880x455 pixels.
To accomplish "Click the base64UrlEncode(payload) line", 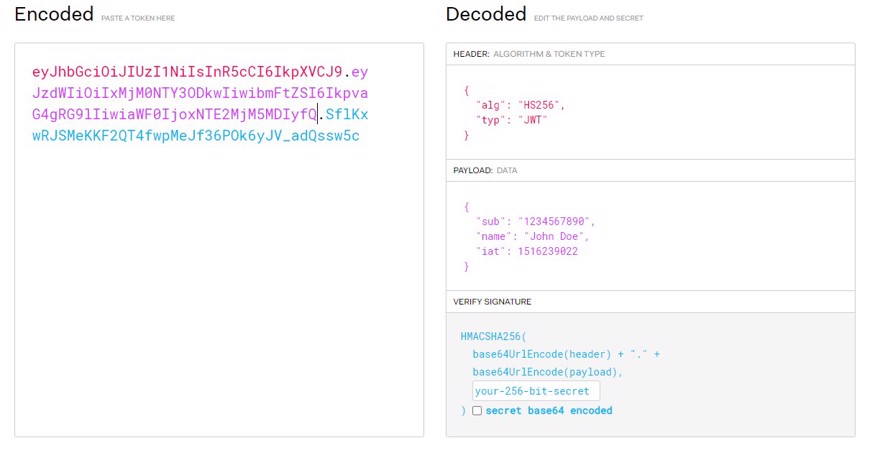I will [x=548, y=372].
